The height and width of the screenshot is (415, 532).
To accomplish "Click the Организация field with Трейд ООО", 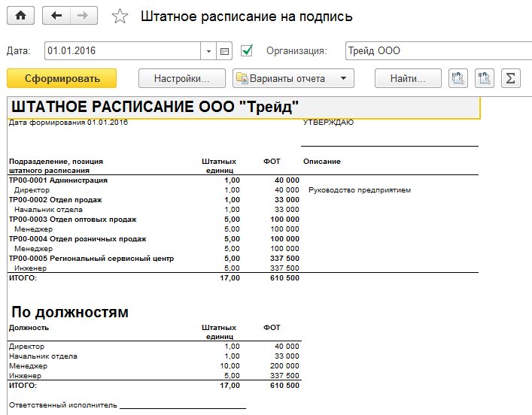I will (x=436, y=51).
